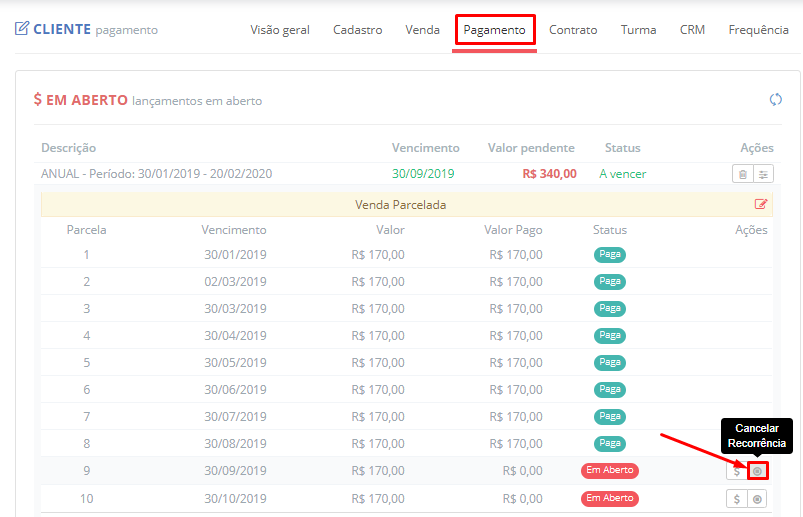803x517 pixels.
Task: Click the Descrição column header
Action: tap(69, 148)
